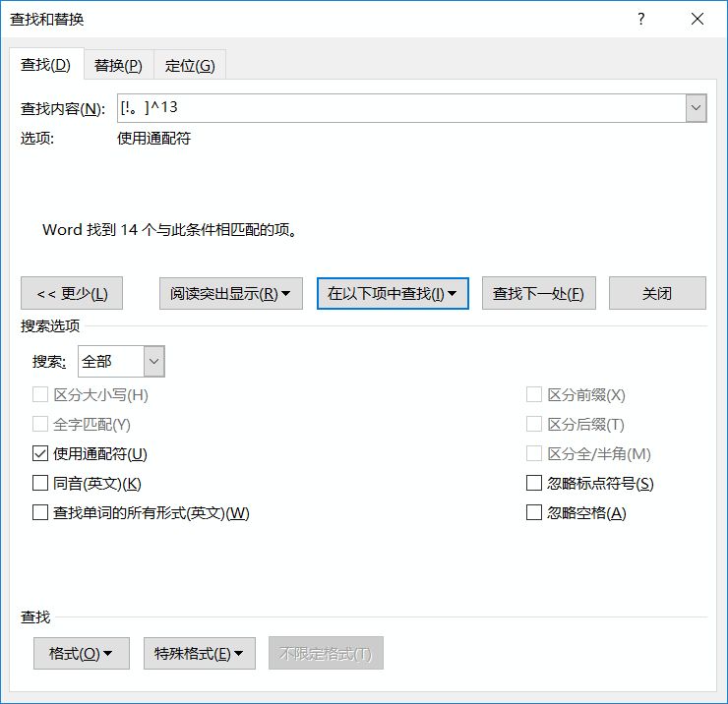
Task: Open the 在以下项中查找(I) dropdown button
Action: (393, 293)
